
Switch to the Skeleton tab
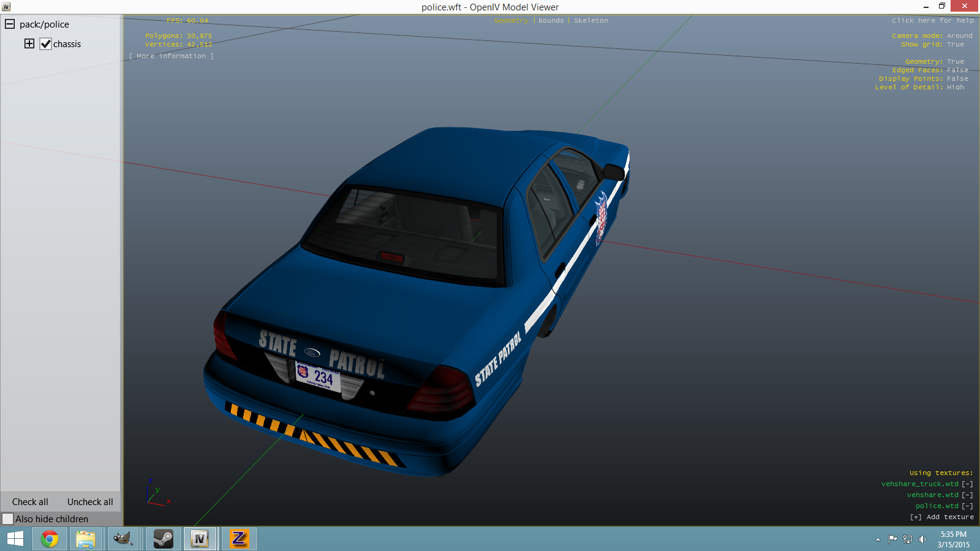(591, 21)
